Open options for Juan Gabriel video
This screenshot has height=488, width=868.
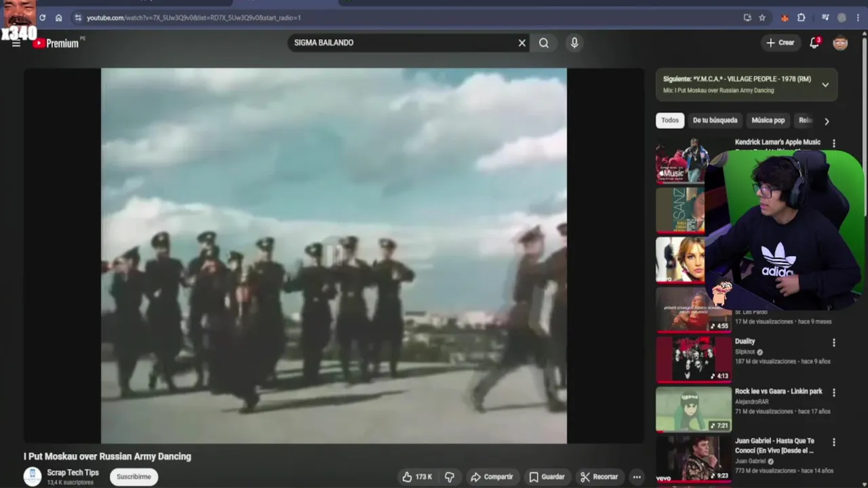834,442
